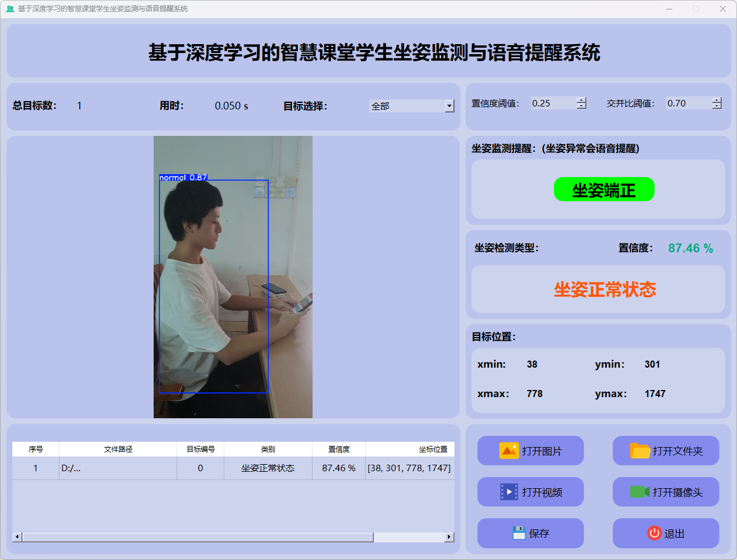Click the 文件路径 column header
This screenshot has width=737, height=560.
(118, 449)
